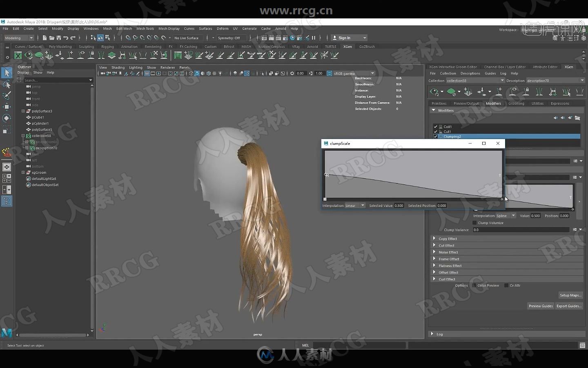Image resolution: width=588 pixels, height=368 pixels.
Task: Activate the Rotate tool in toolbox
Action: [x=7, y=118]
